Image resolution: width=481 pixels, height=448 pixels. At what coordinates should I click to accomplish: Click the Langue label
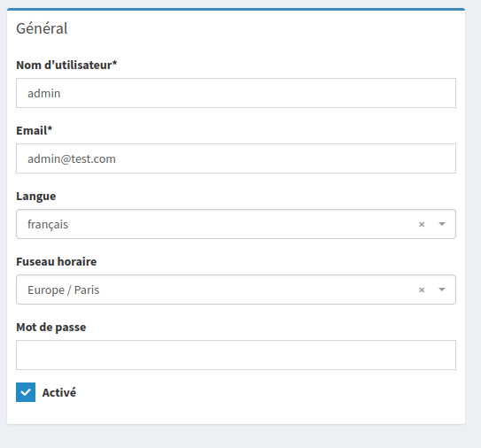click(36, 197)
